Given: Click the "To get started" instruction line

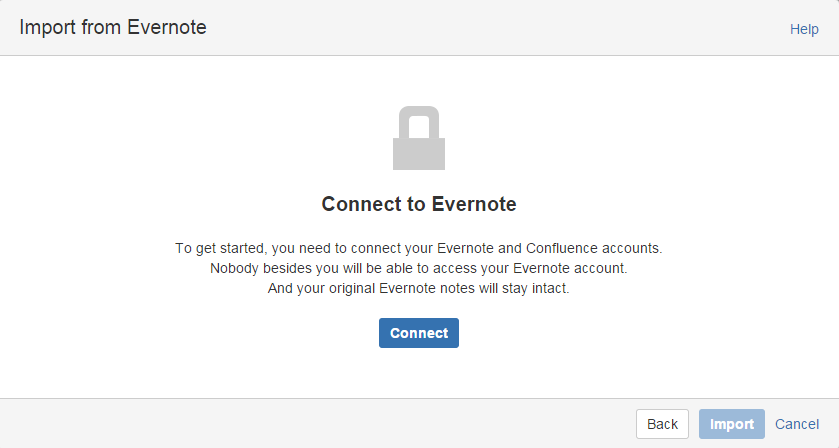Looking at the screenshot, I should (419, 248).
